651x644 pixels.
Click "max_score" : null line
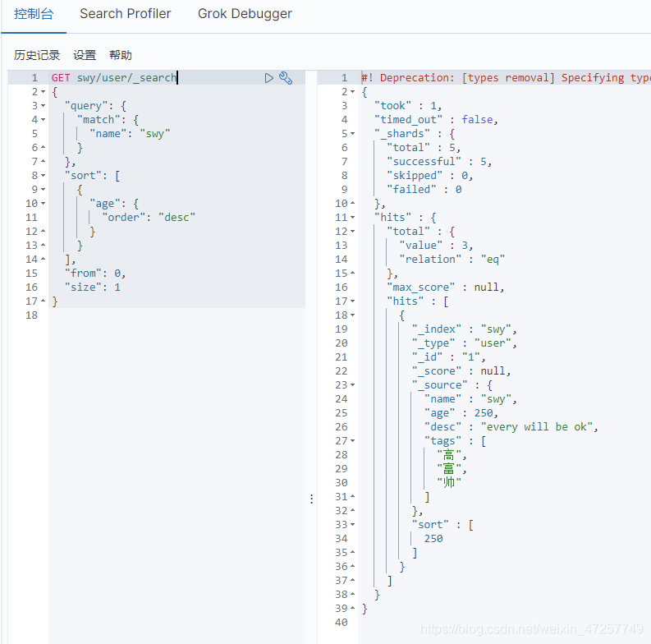[446, 287]
